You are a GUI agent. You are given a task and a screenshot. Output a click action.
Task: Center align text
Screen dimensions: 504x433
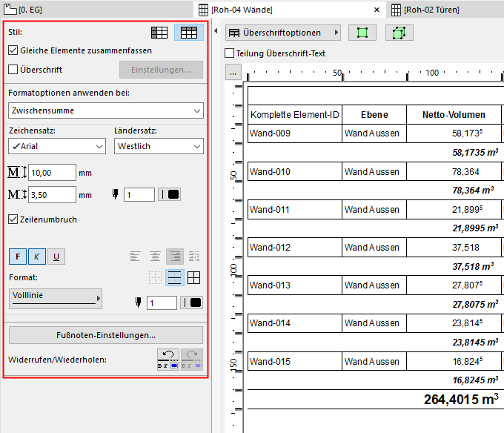click(x=155, y=257)
